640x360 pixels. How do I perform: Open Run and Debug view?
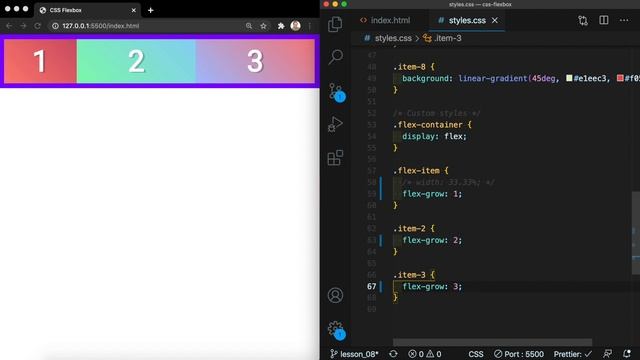[x=335, y=124]
